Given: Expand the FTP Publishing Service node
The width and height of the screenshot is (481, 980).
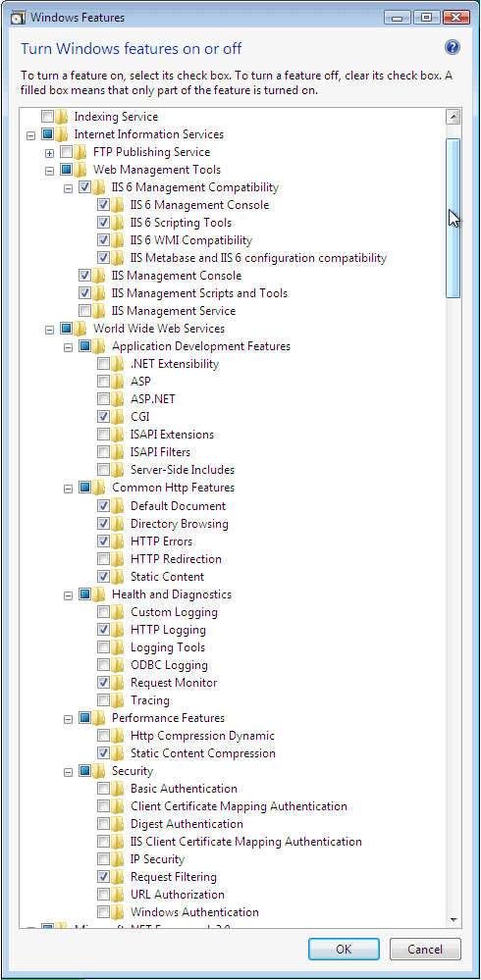Looking at the screenshot, I should 49,152.
